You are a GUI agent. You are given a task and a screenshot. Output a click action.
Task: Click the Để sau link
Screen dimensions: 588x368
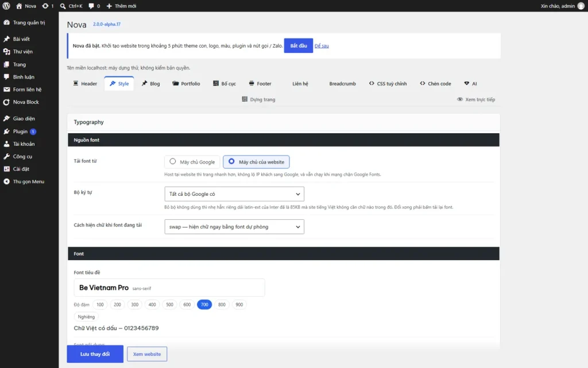click(x=322, y=46)
